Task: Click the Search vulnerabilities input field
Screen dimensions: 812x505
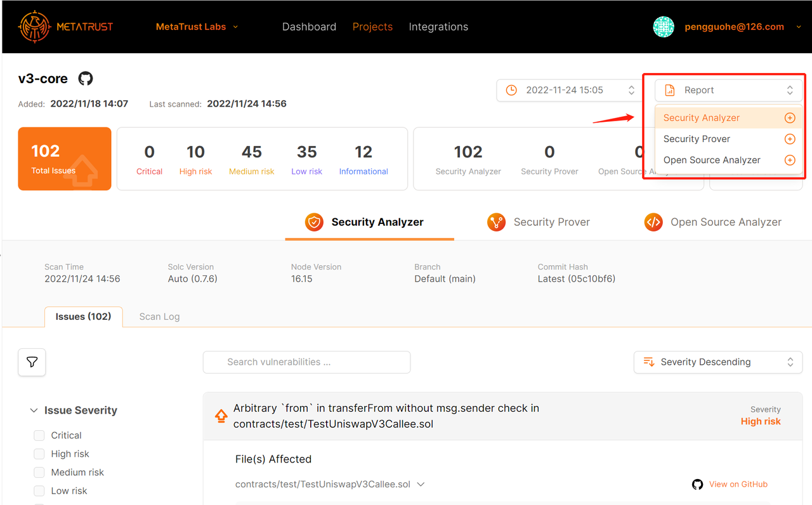Action: (x=306, y=362)
